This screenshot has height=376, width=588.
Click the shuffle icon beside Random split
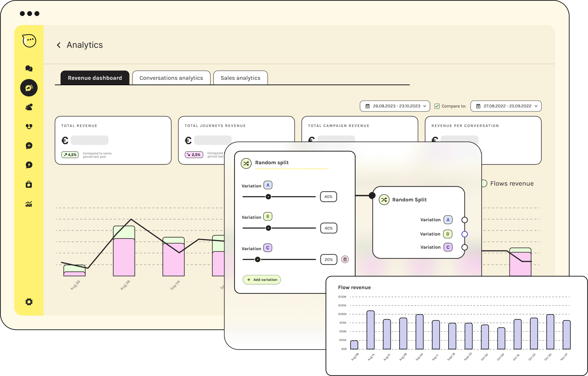click(x=246, y=163)
